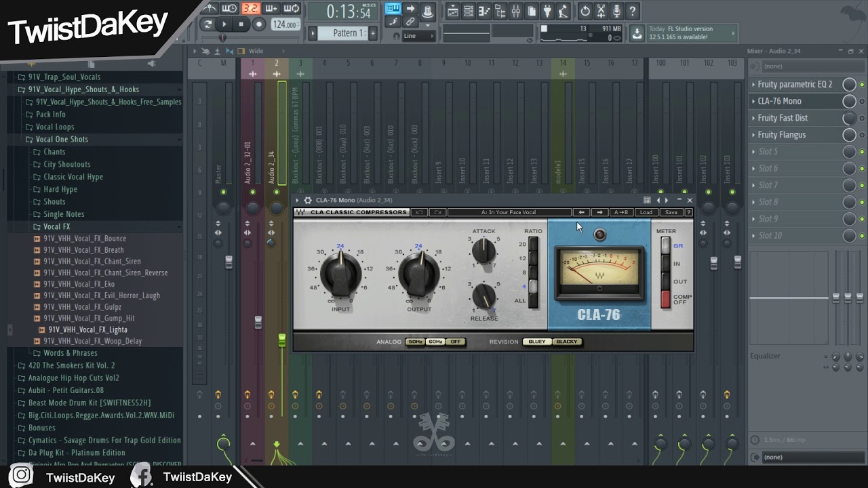Toggle CLA-76 Mono slot enable LED
Image resolution: width=868 pixels, height=488 pixels.
tap(862, 101)
